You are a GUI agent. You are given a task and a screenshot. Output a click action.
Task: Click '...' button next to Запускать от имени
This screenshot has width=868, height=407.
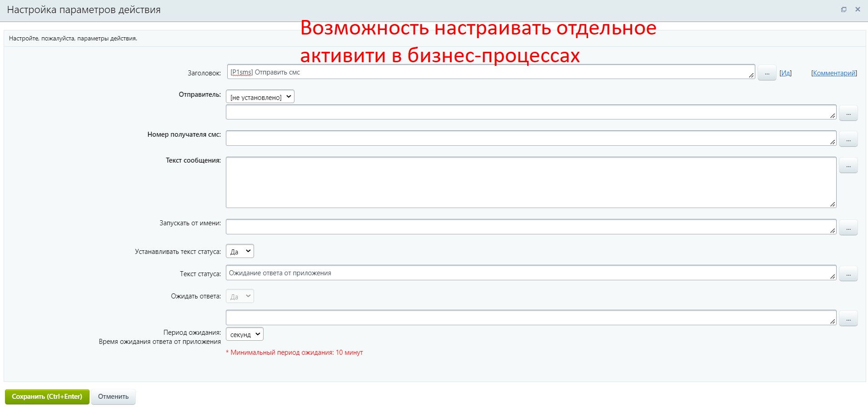point(848,228)
